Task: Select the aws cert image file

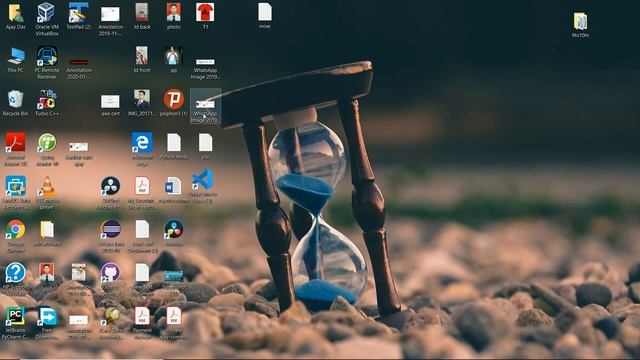Action: pyautogui.click(x=110, y=104)
